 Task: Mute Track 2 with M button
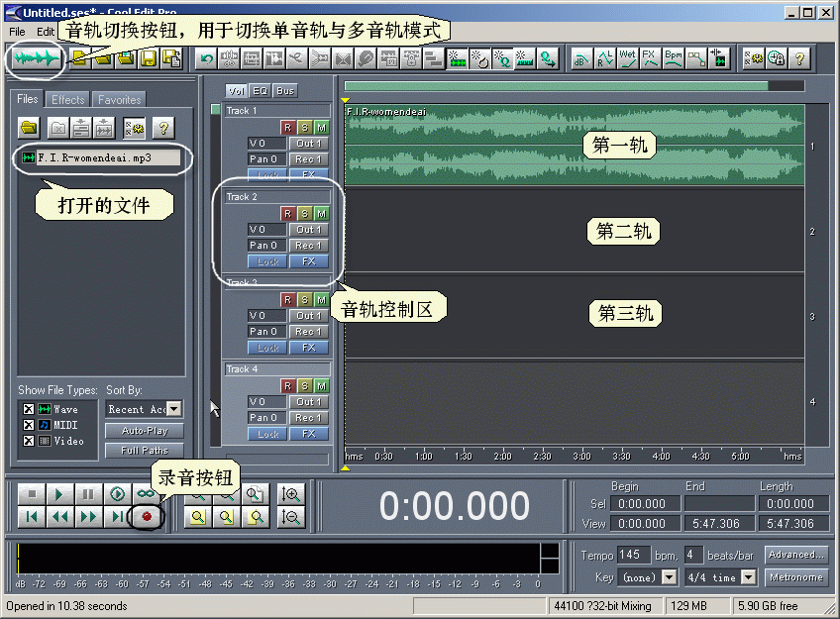click(x=321, y=214)
